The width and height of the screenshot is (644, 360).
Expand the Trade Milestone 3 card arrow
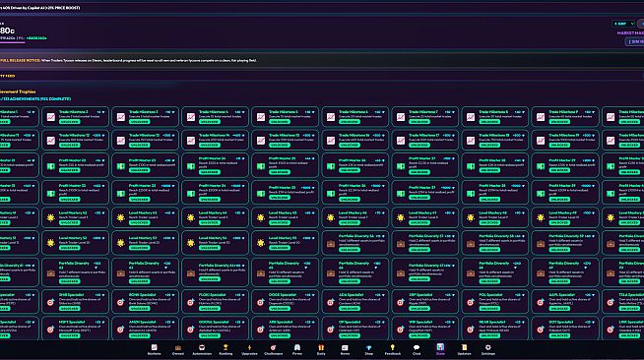(x=173, y=112)
